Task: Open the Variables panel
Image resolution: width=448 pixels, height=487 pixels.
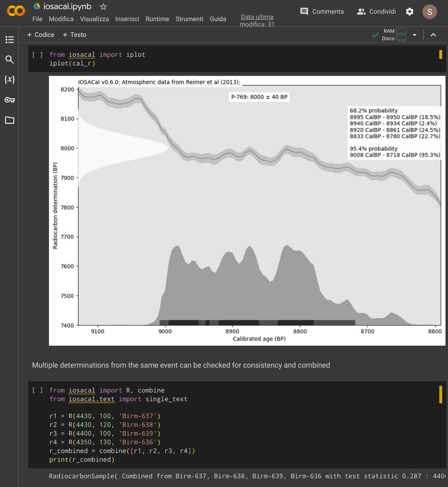Action: 9,80
